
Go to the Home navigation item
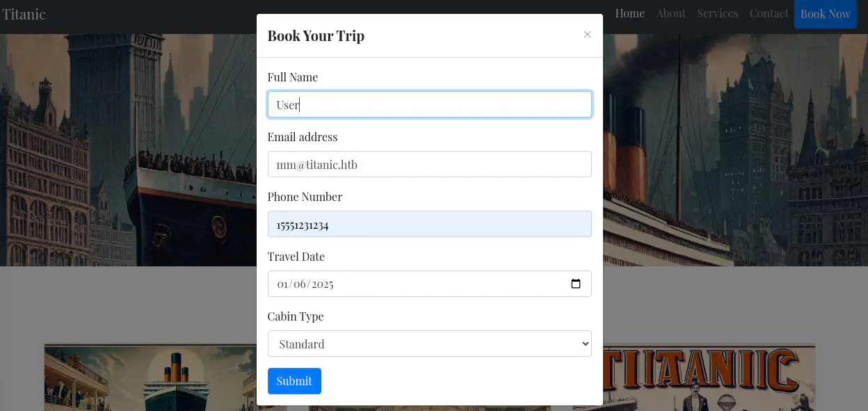[x=629, y=13]
